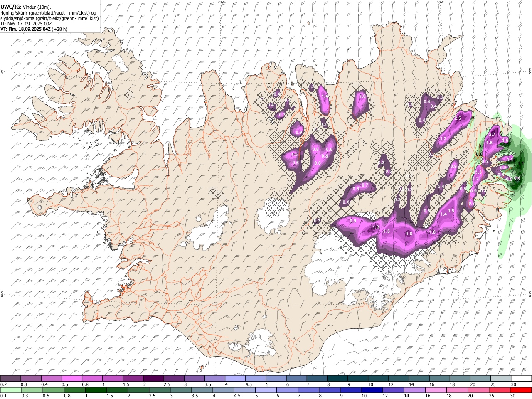Click the 1.9 precipitation value on the map
532x399 pixels.
pos(376,227)
